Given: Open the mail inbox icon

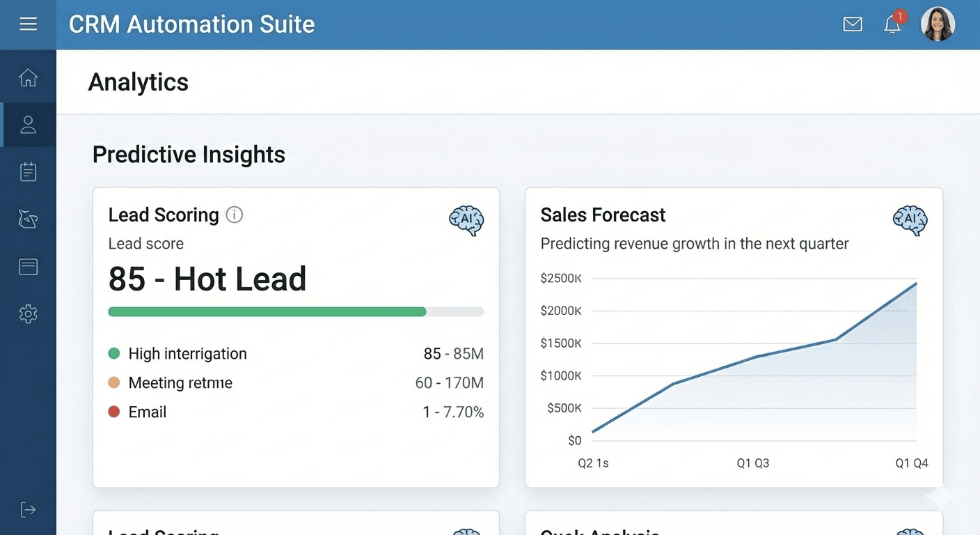Looking at the screenshot, I should (x=853, y=24).
